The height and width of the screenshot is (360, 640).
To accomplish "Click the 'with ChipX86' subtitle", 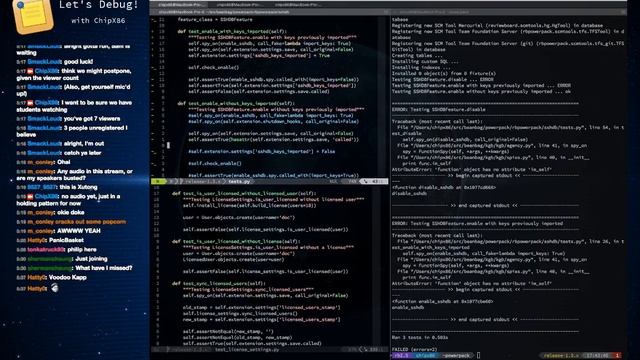I will click(x=98, y=20).
